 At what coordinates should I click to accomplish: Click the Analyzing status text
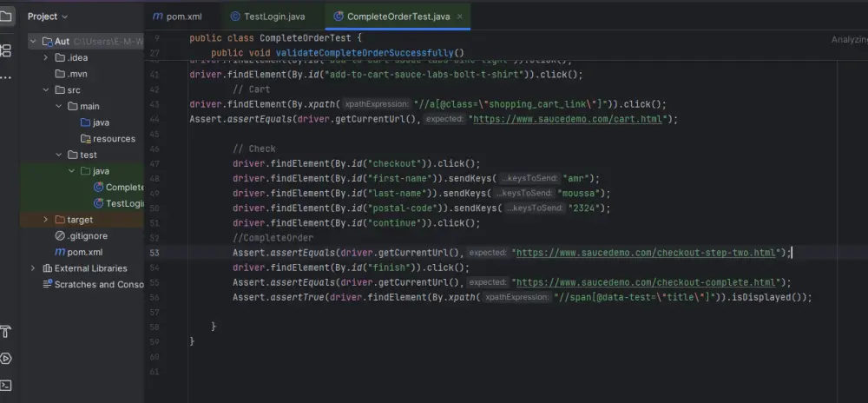click(x=850, y=40)
